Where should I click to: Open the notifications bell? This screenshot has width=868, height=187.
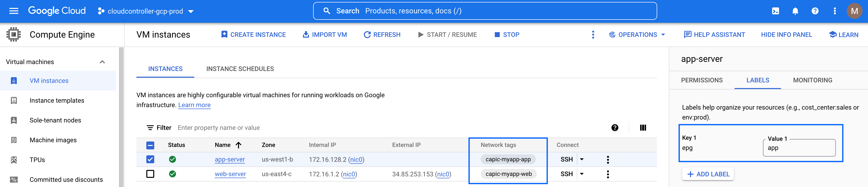tap(795, 11)
